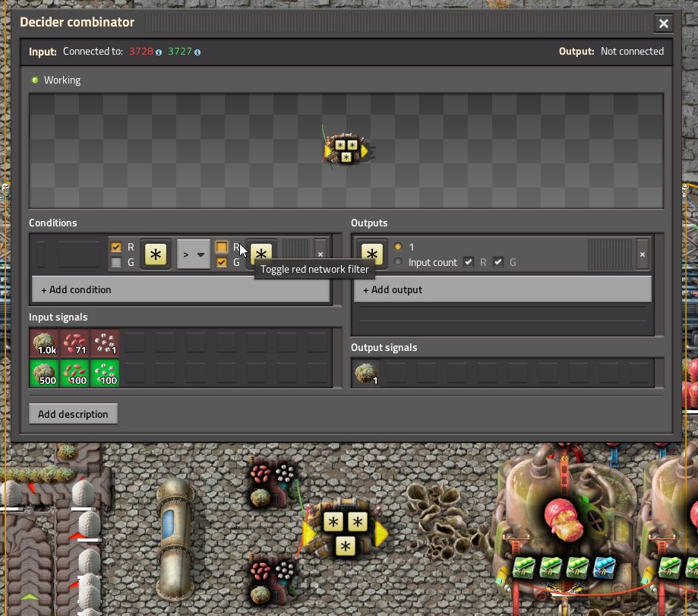
Task: Click the "Not connected" output text
Action: tap(632, 51)
